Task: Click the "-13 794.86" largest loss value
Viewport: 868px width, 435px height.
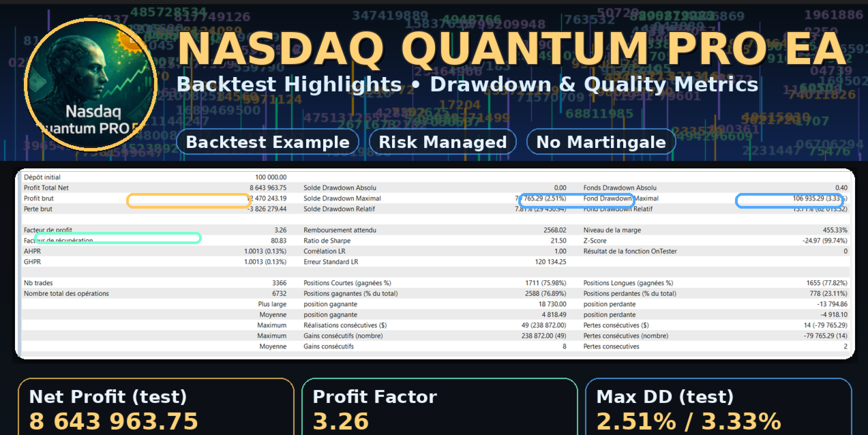Action: 832,304
